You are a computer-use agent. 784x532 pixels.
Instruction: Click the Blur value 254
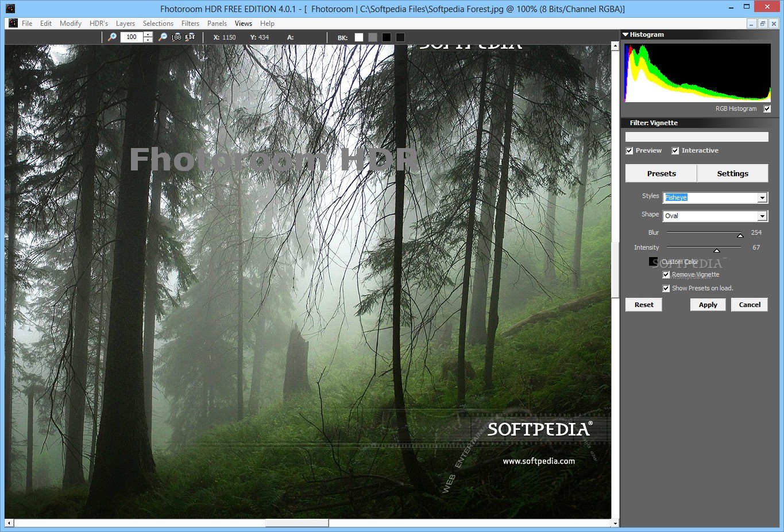click(x=756, y=232)
